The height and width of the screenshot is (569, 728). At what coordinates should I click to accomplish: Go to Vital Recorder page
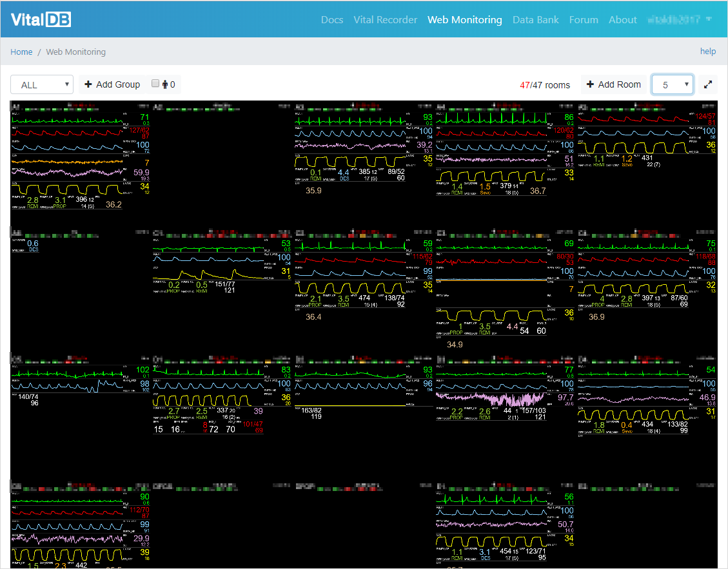click(386, 19)
